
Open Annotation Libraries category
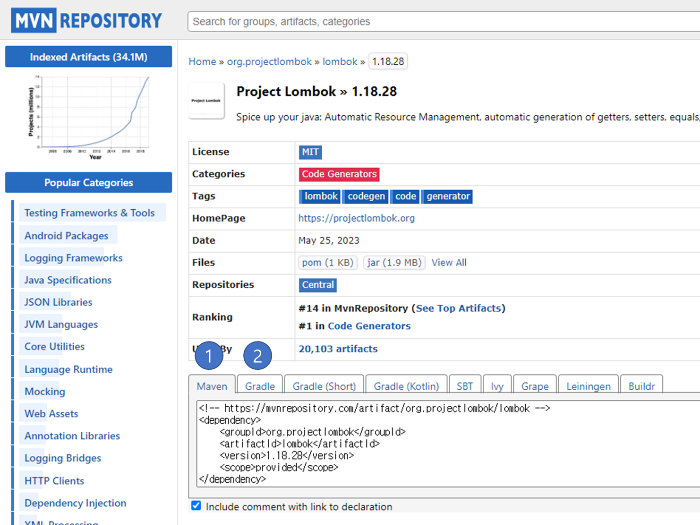72,436
